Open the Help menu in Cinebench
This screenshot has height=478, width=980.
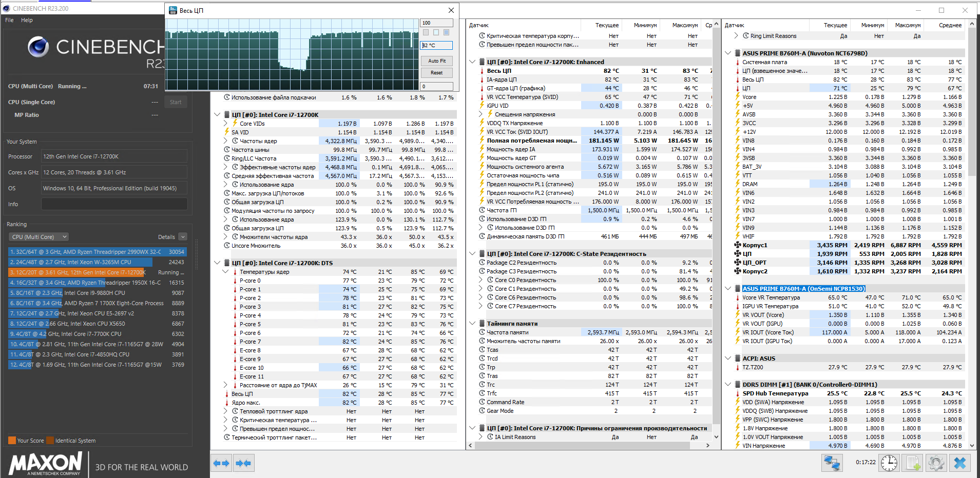27,20
